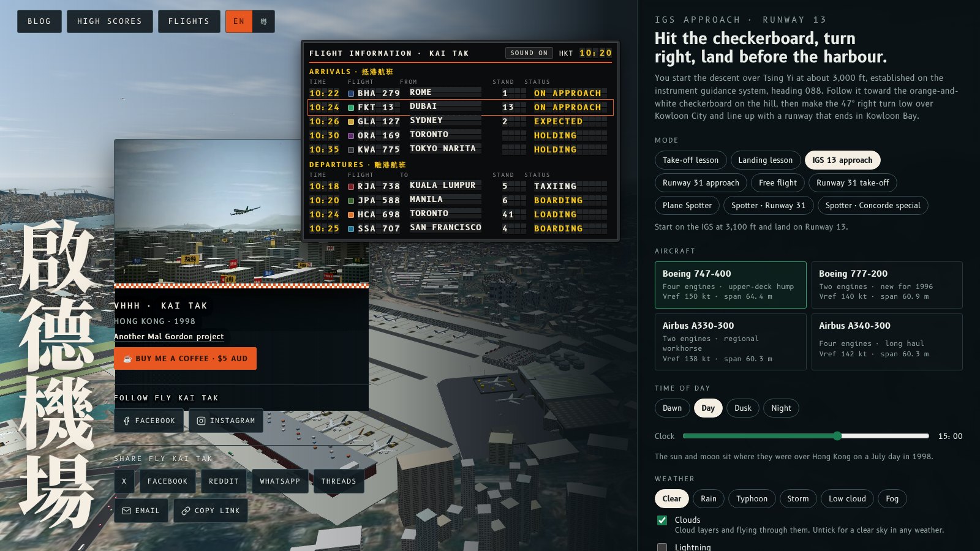980x551 pixels.
Task: Copy link to Fly Kai Tak
Action: tap(211, 511)
